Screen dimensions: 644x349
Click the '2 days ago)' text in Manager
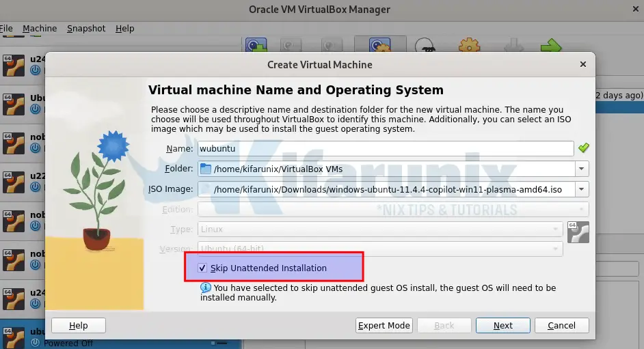point(619,95)
